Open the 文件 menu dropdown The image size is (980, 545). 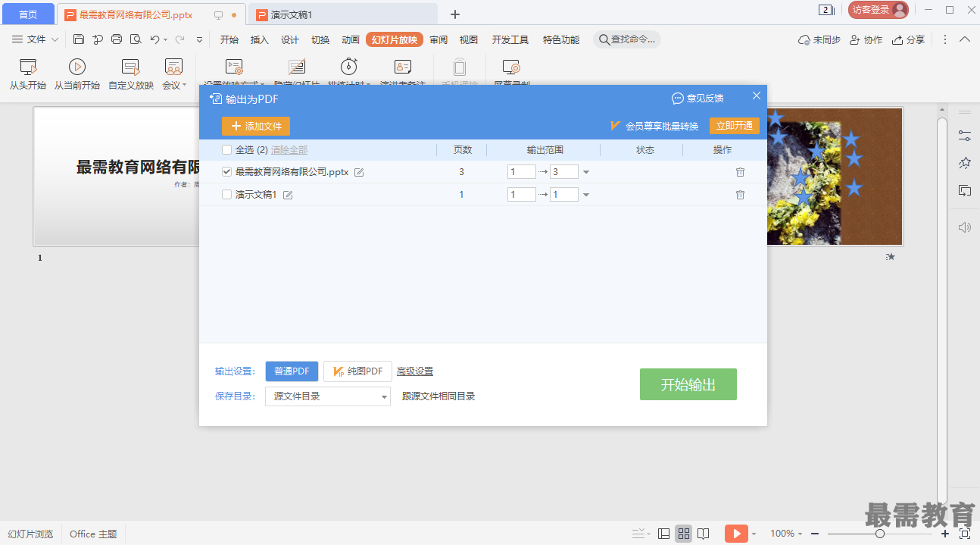[x=36, y=39]
